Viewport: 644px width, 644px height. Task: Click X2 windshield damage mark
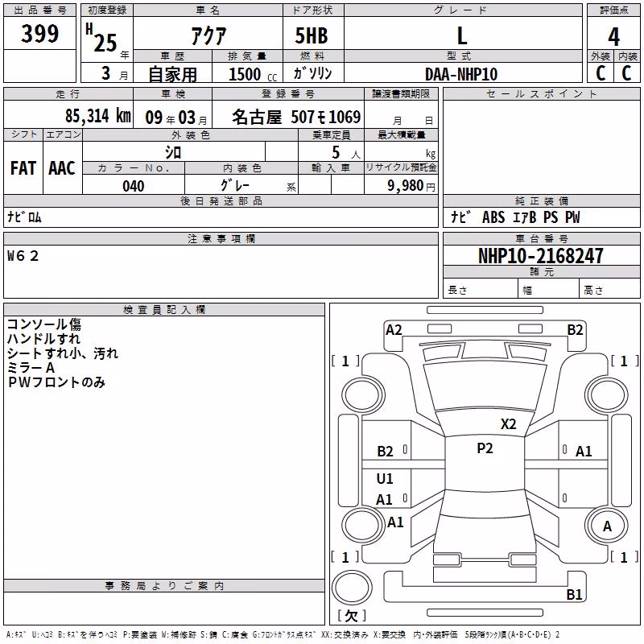(x=508, y=423)
